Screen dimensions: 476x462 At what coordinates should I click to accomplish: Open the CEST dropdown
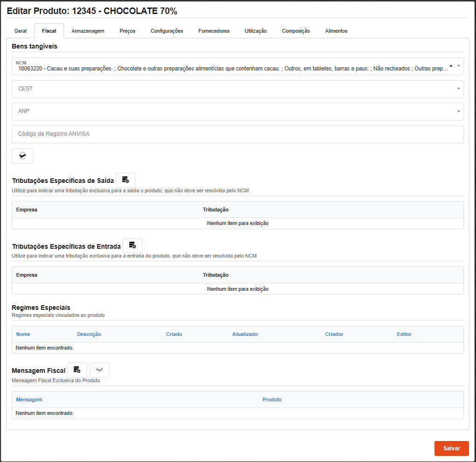(x=238, y=89)
